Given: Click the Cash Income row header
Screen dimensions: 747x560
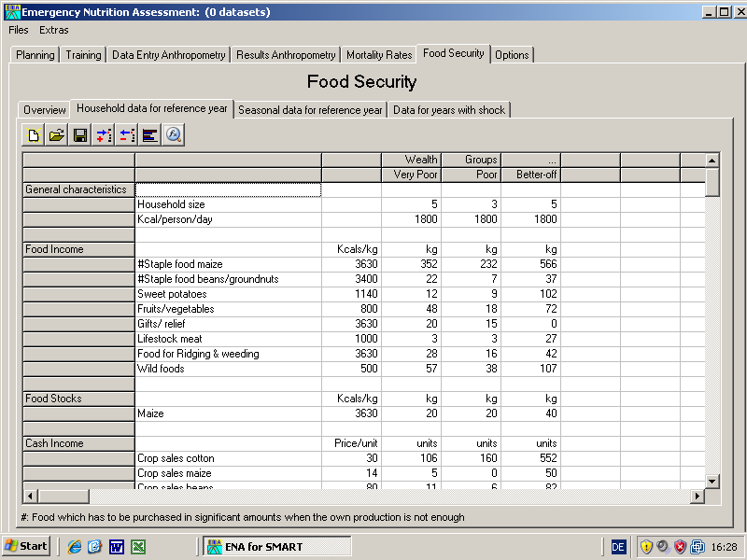Looking at the screenshot, I should coord(78,443).
